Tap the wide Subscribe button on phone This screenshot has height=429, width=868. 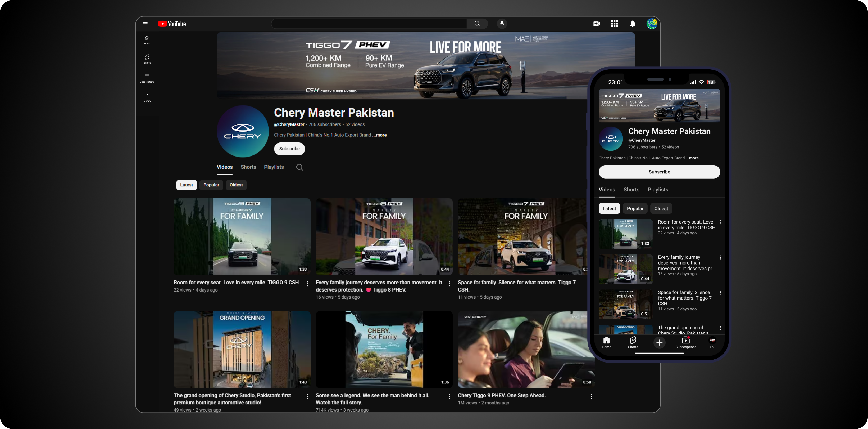click(660, 172)
